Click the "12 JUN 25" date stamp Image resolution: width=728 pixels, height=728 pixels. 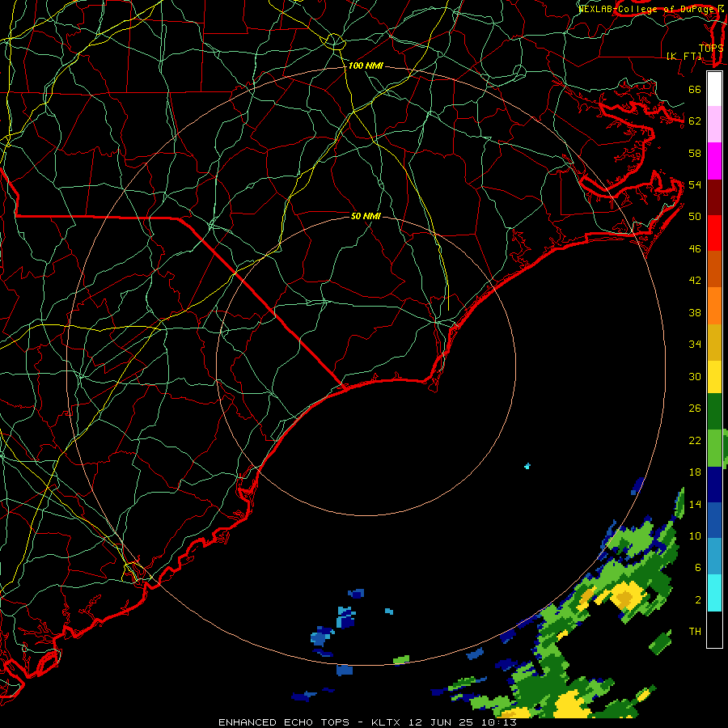[443, 722]
